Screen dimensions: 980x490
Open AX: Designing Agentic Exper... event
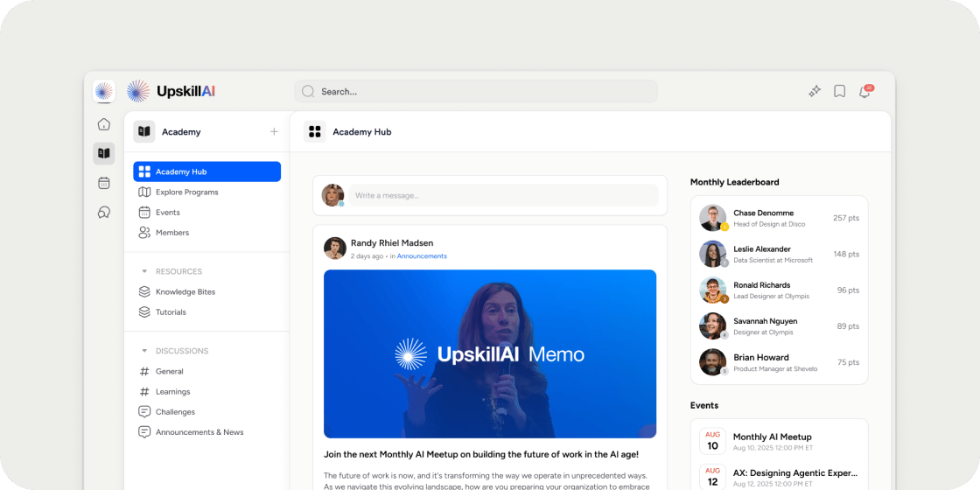[795, 473]
